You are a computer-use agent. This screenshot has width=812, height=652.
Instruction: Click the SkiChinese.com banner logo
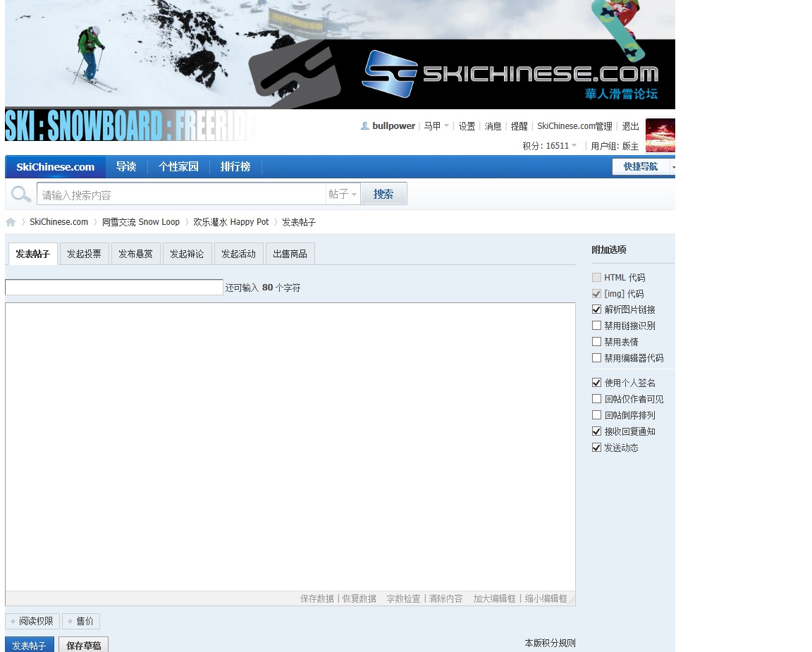[510, 75]
